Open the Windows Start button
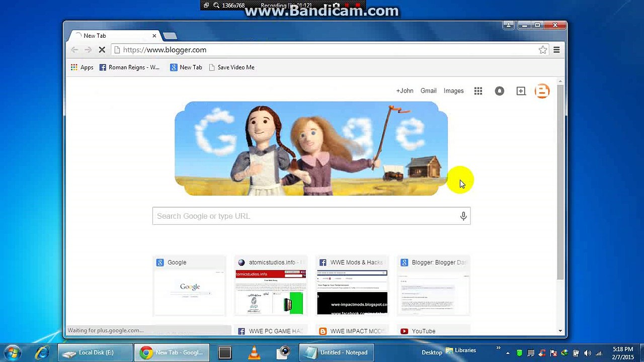The image size is (644, 362). (13, 352)
